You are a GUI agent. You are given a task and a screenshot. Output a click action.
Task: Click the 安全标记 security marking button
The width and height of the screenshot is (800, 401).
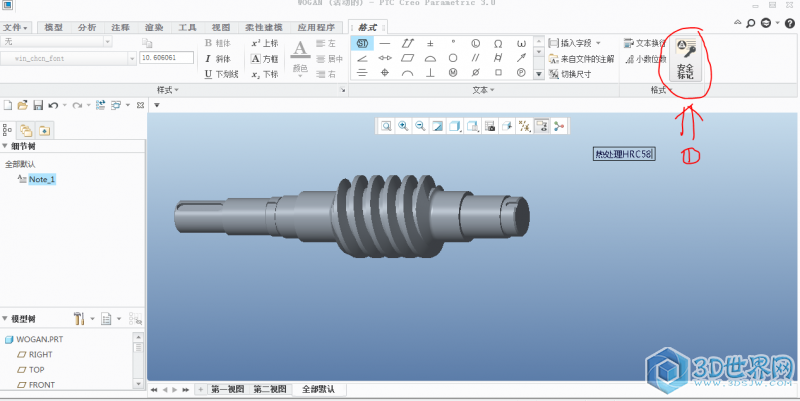click(x=685, y=59)
